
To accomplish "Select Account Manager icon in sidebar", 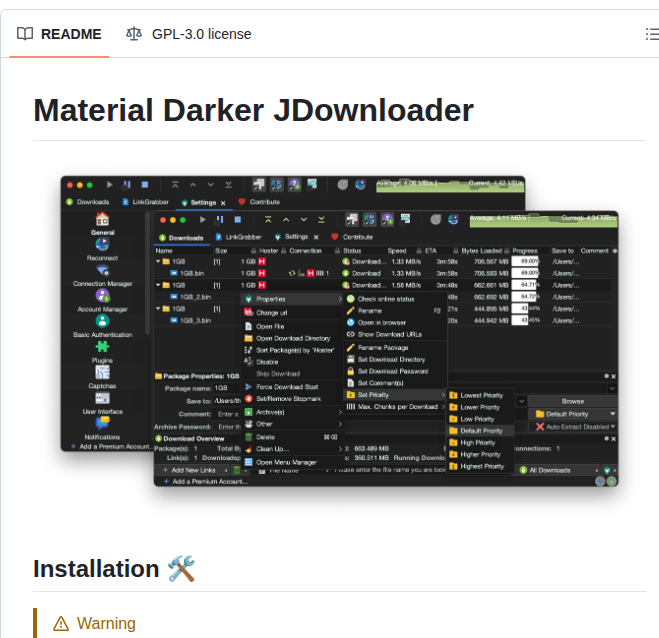I will [x=103, y=295].
